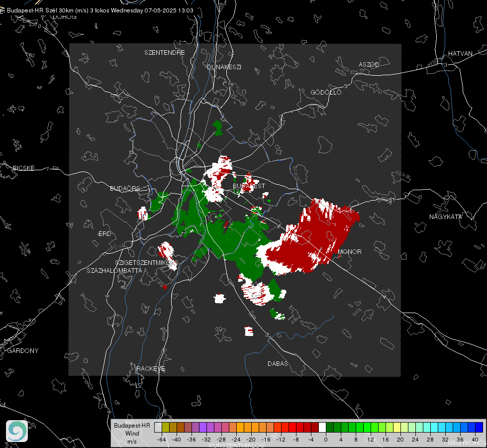The width and height of the screenshot is (487, 448).
Task: Click the '0' legend value
Action: (325, 440)
